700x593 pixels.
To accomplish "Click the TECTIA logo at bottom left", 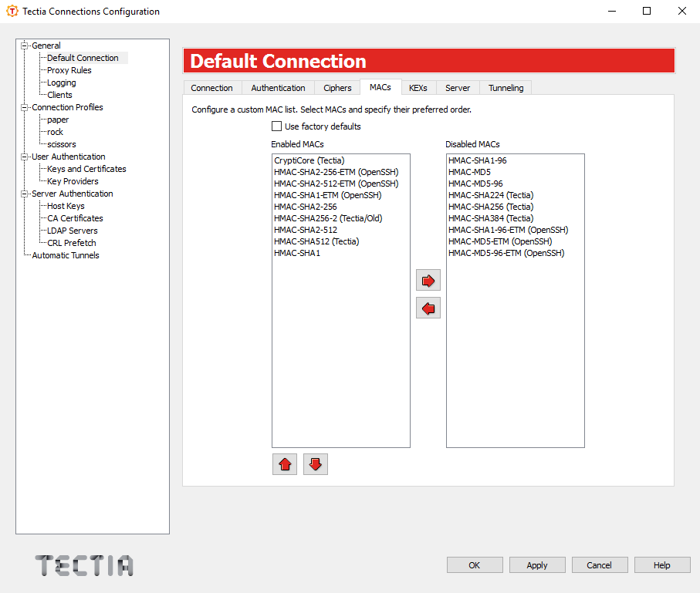I will pos(83,565).
